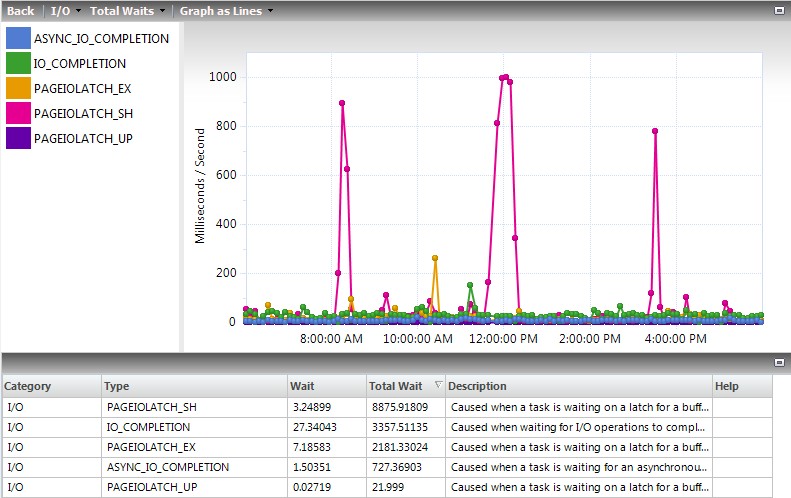Expand the Graph as Lines dropdown
Image resolution: width=791 pixels, height=498 pixels.
click(x=226, y=11)
